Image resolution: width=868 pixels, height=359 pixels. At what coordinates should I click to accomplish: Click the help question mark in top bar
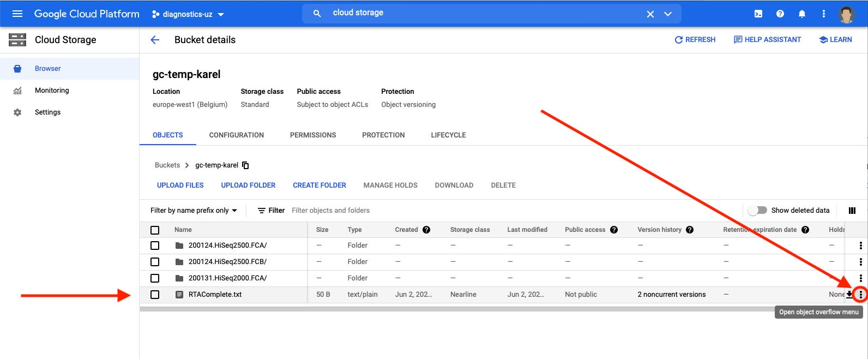point(780,14)
